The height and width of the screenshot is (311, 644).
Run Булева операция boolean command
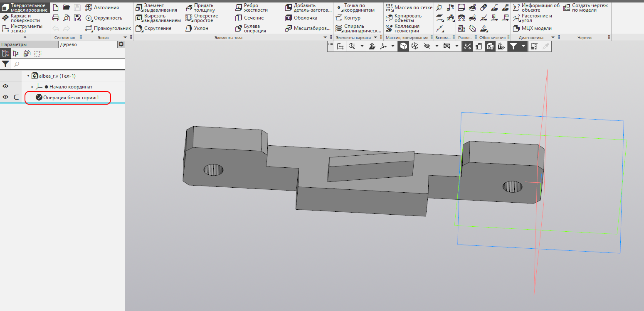[x=250, y=28]
